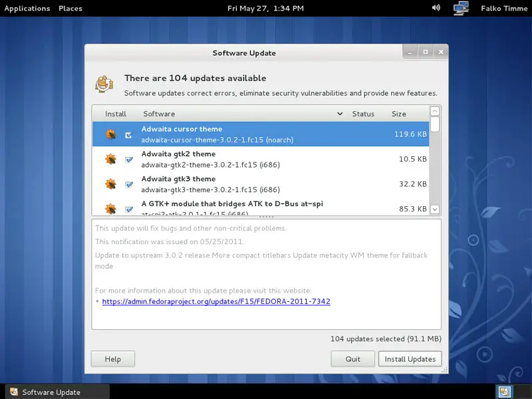Click the Size column header
This screenshot has height=399, width=532.
click(399, 114)
